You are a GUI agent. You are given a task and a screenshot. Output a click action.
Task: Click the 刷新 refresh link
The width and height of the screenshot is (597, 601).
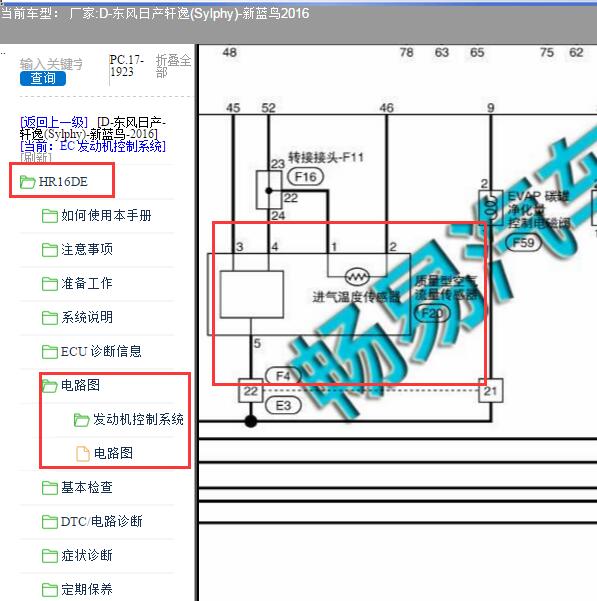35,157
